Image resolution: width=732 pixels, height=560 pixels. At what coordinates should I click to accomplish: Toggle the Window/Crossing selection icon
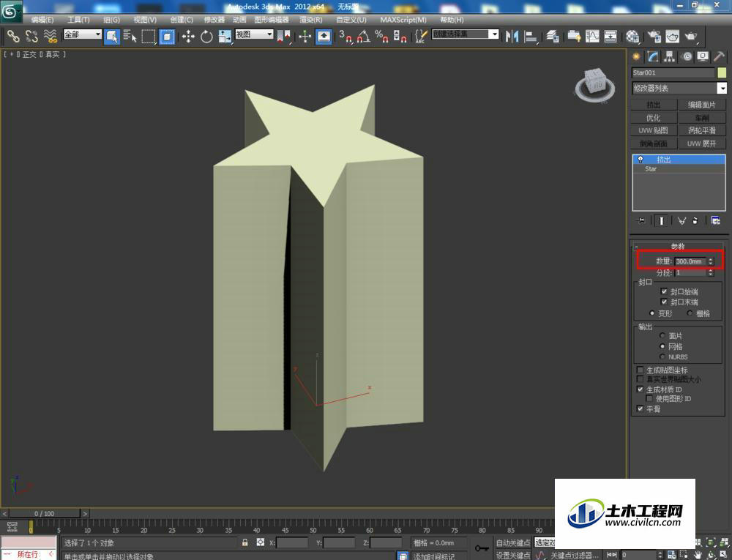tap(167, 37)
